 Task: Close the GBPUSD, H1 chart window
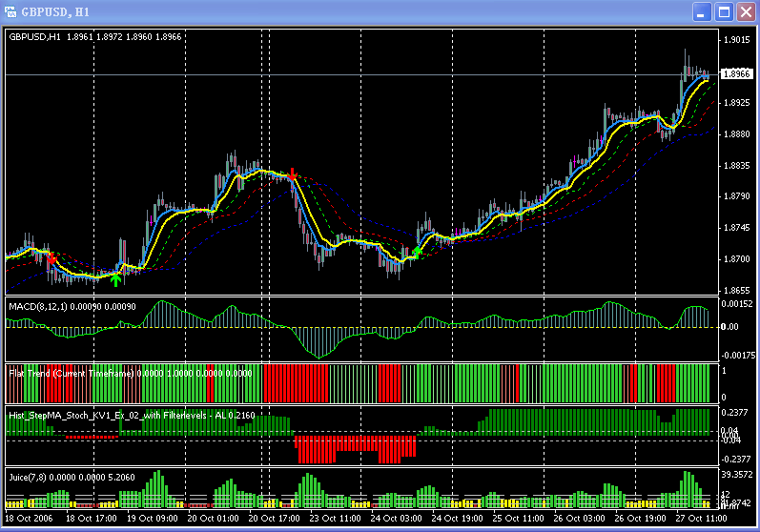coord(747,12)
